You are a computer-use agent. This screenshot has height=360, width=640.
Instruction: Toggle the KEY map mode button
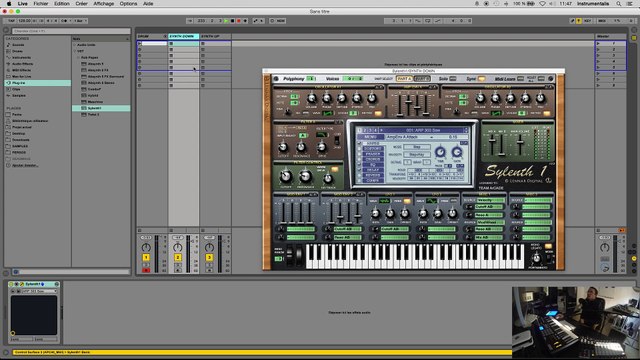click(x=587, y=21)
